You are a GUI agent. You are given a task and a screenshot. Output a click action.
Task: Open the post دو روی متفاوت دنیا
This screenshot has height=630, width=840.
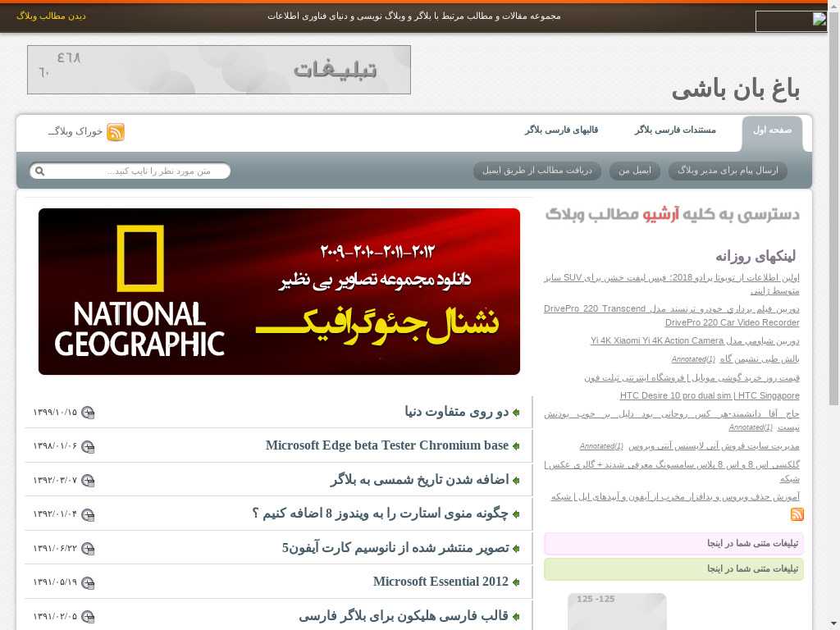coord(456,412)
